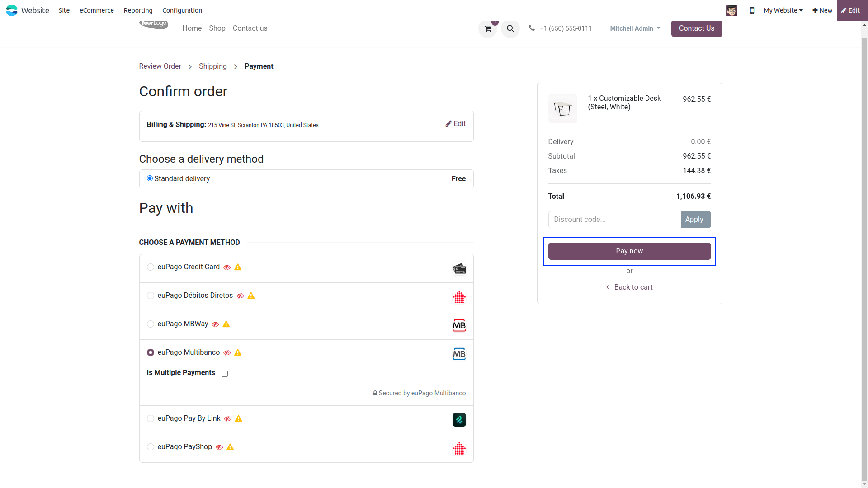Select euPago Multibanco radio button
Screen dimensions: 868x488
tap(151, 352)
